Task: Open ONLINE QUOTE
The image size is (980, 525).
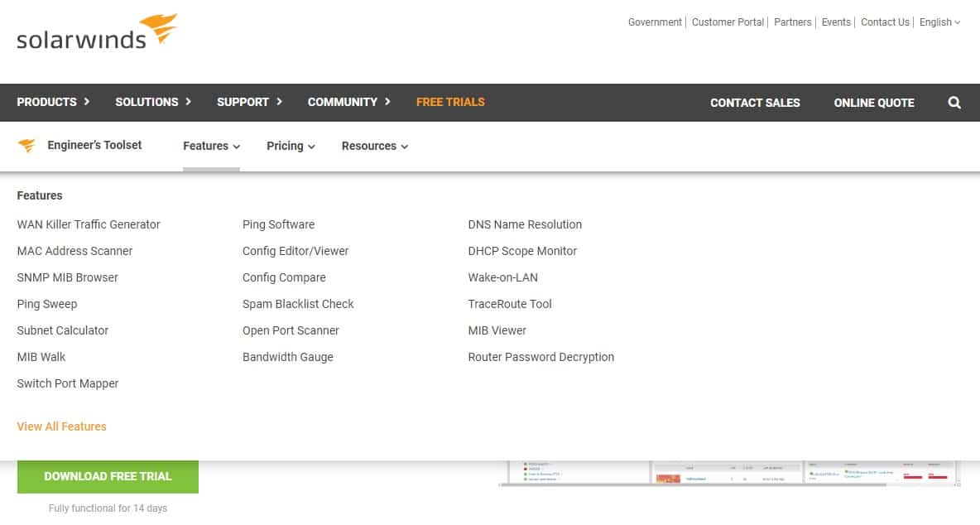Action: (x=874, y=103)
